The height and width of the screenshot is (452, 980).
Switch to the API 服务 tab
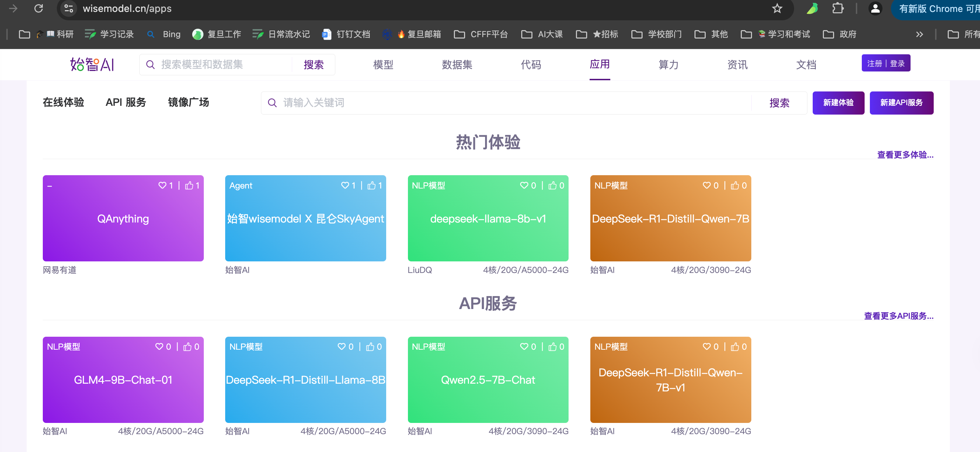pyautogui.click(x=126, y=102)
